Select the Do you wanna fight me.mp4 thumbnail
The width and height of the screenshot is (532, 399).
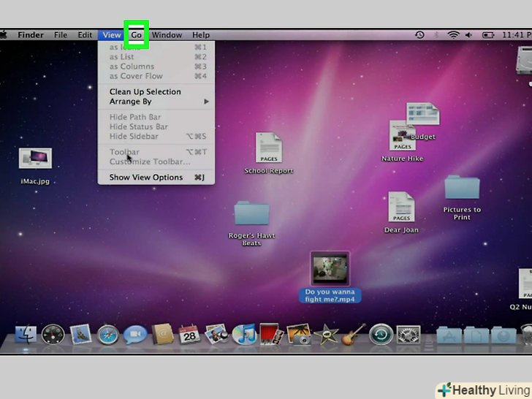tap(330, 268)
